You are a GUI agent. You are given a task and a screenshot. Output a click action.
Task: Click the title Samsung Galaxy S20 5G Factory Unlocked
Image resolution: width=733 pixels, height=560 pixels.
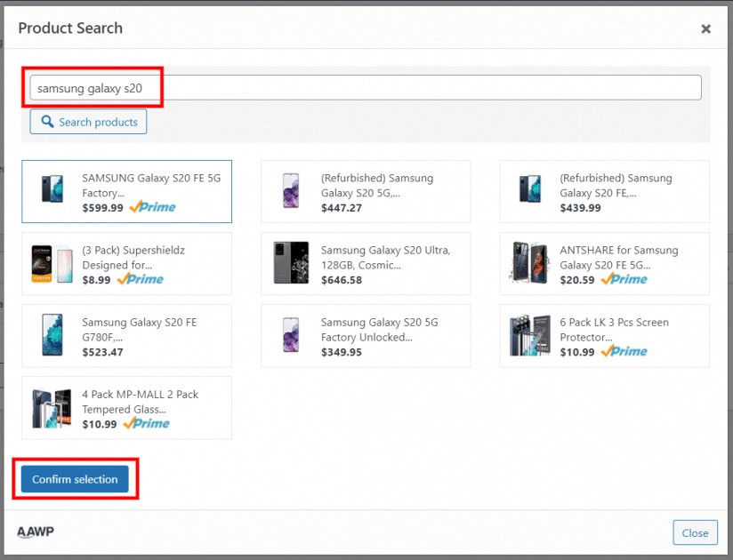click(x=380, y=330)
